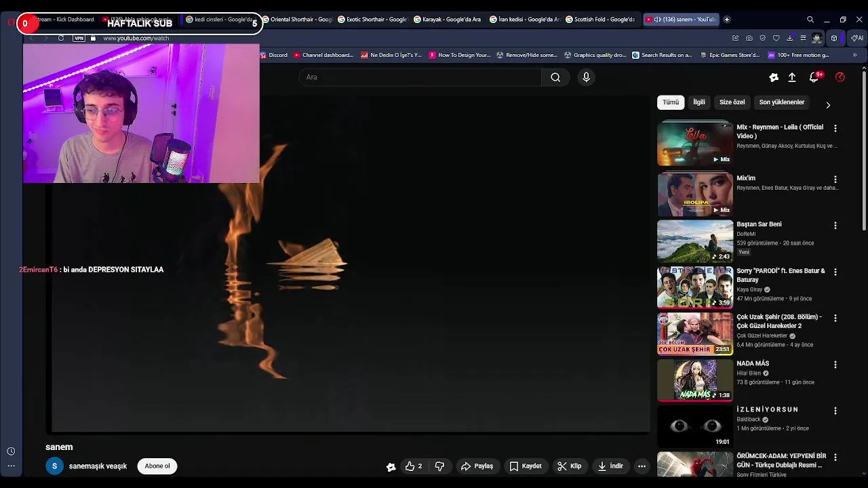Image resolution: width=868 pixels, height=488 pixels.
Task: Like the sanem video
Action: pos(414,466)
